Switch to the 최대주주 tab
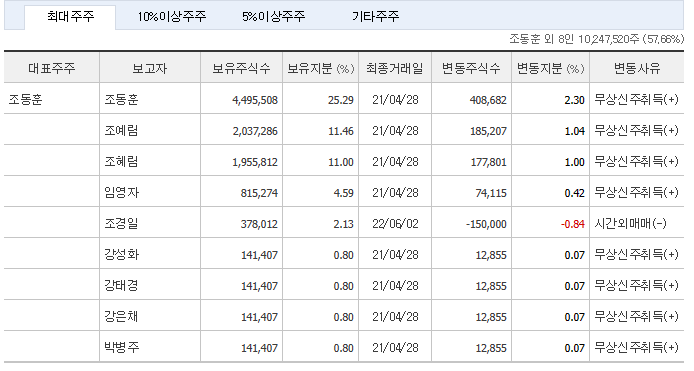This screenshot has height=371, width=694. (x=70, y=17)
